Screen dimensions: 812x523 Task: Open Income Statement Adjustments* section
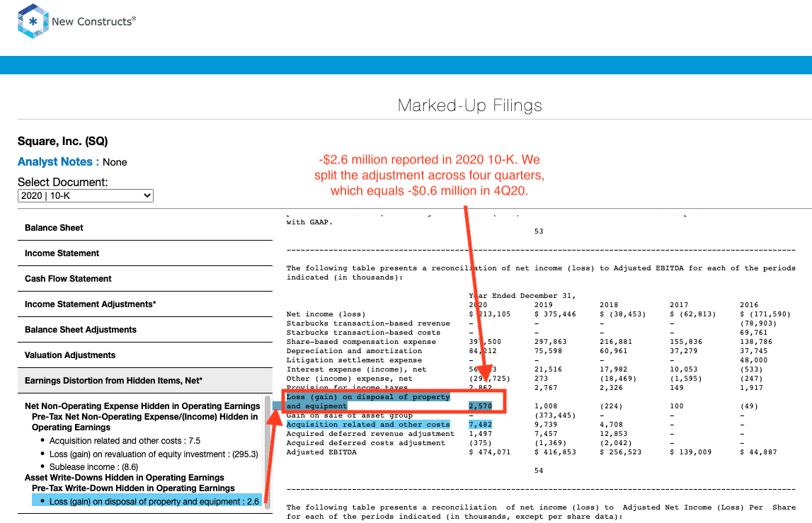[x=145, y=304]
